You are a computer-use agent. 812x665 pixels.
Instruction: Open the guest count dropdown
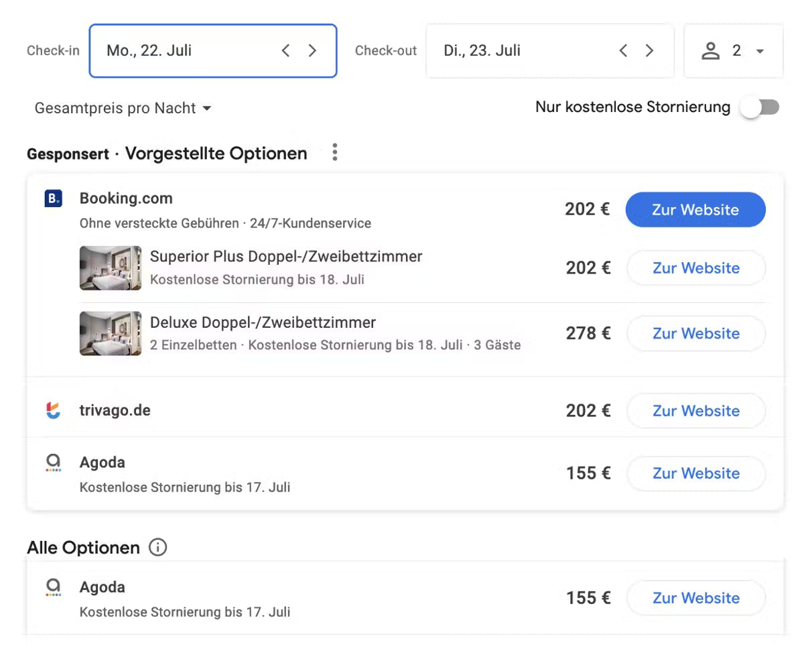[734, 51]
